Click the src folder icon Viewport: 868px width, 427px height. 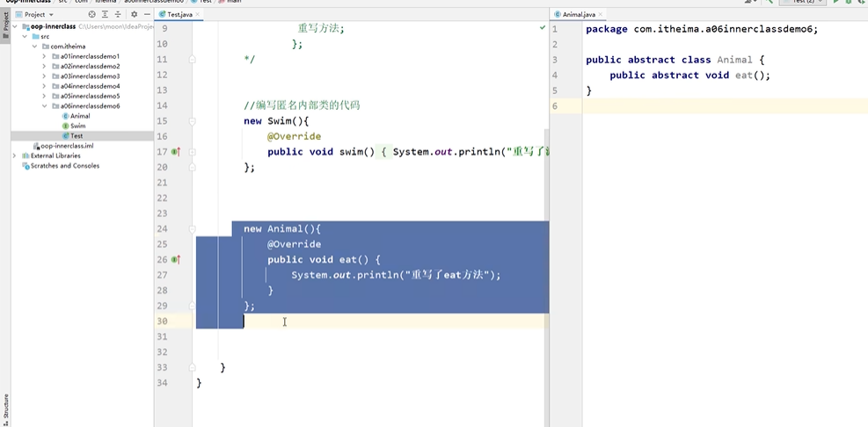[36, 37]
